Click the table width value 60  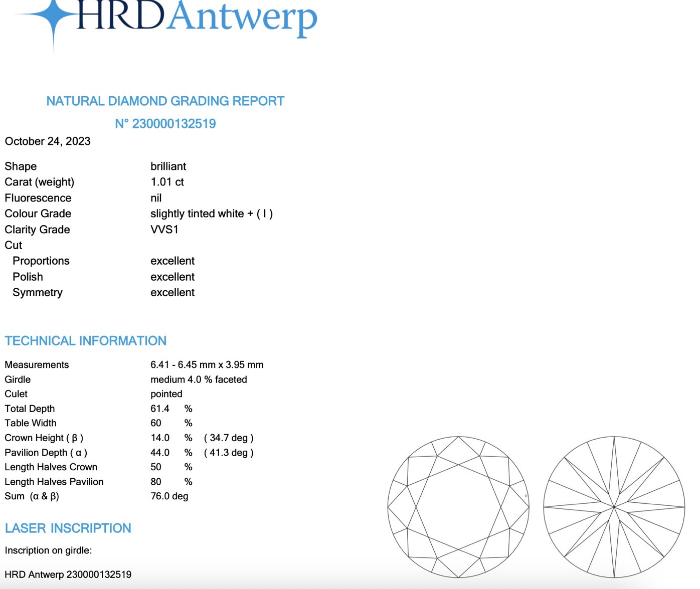[156, 423]
